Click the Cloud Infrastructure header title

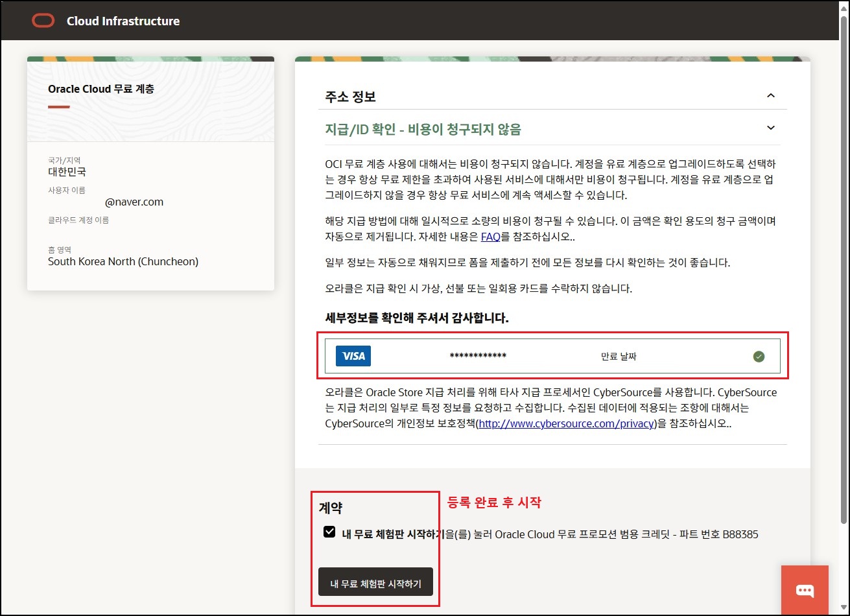[123, 21]
